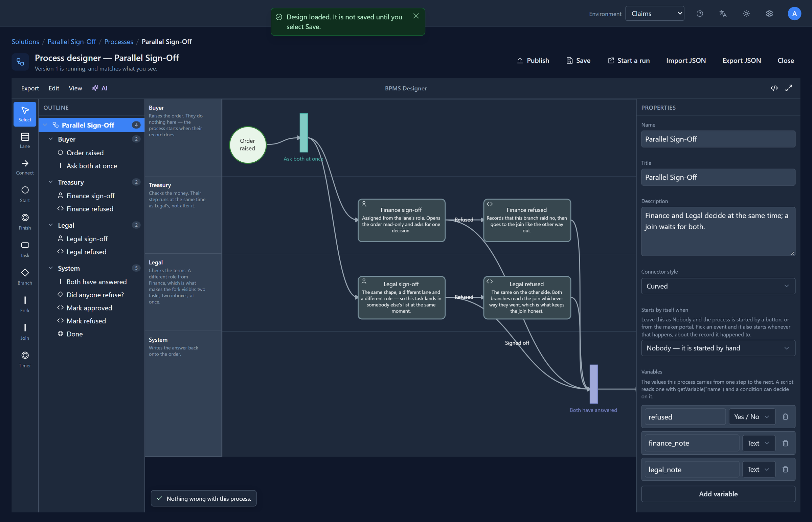Activate the Connect tool
The image size is (812, 522).
pos(25,167)
